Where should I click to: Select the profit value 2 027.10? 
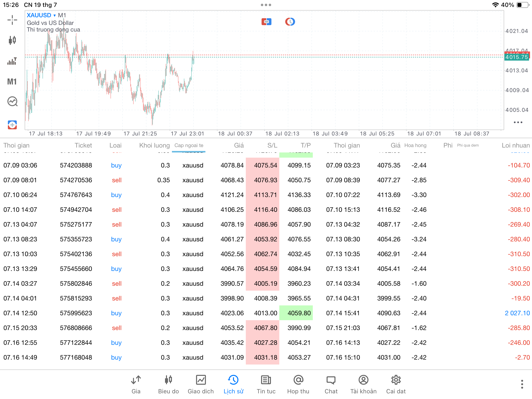tap(517, 313)
